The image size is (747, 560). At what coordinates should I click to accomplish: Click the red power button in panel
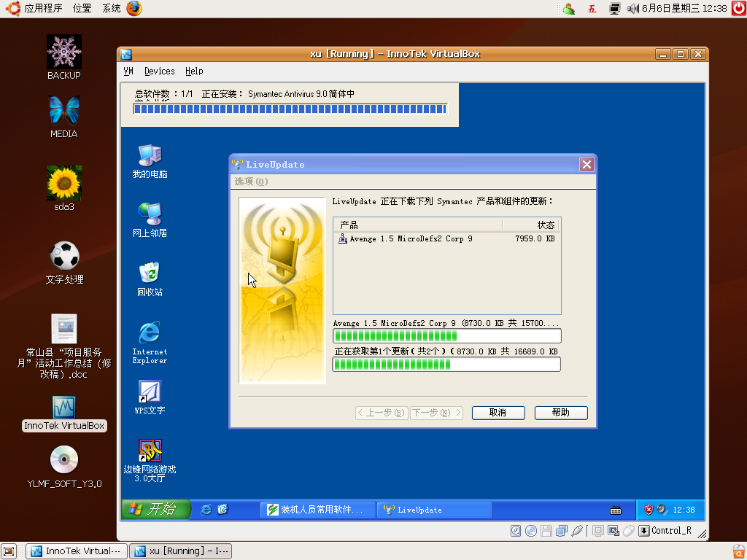(x=739, y=8)
